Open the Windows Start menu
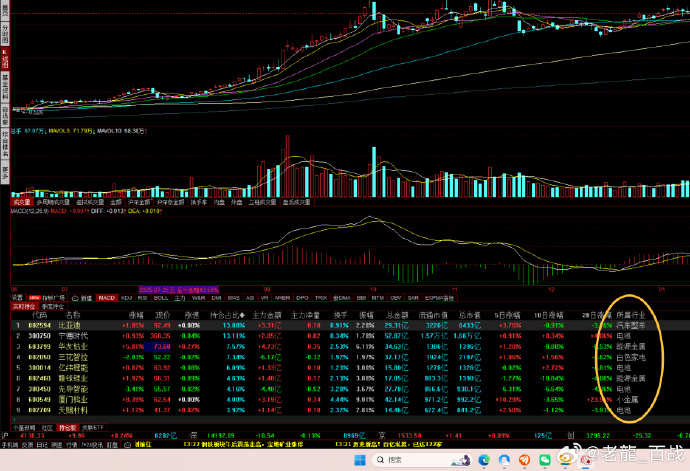690x471 pixels. tap(360, 460)
